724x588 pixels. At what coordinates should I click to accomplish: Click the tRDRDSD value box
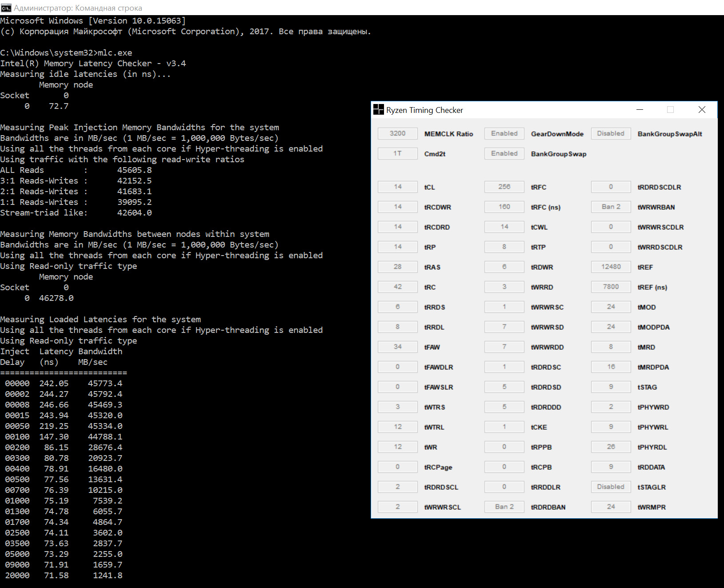[x=504, y=387]
